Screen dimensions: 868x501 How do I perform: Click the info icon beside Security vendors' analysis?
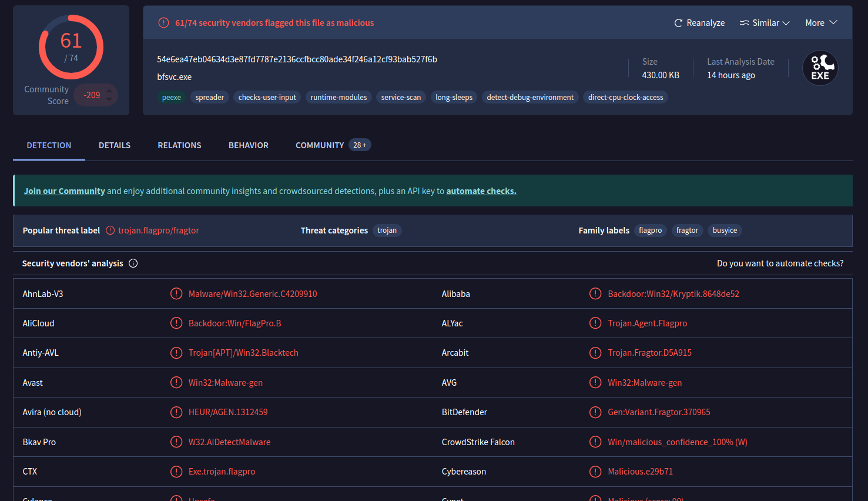click(133, 263)
